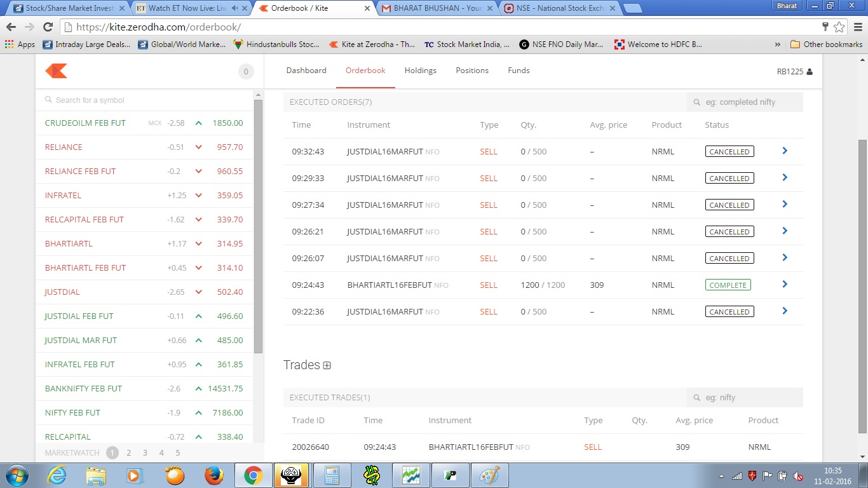Viewport: 868px width, 488px height.
Task: Click the COMPLETE status badge
Action: (x=728, y=285)
